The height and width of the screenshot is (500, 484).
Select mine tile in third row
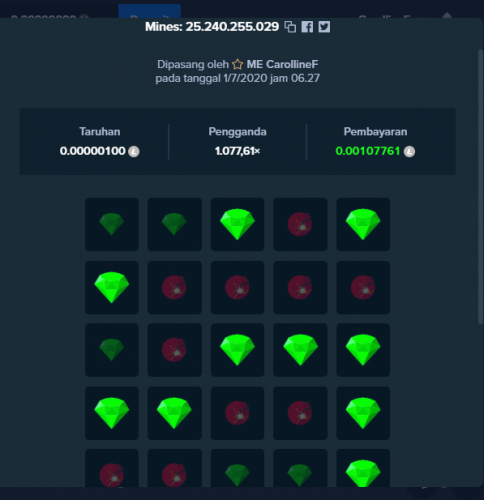(174, 350)
